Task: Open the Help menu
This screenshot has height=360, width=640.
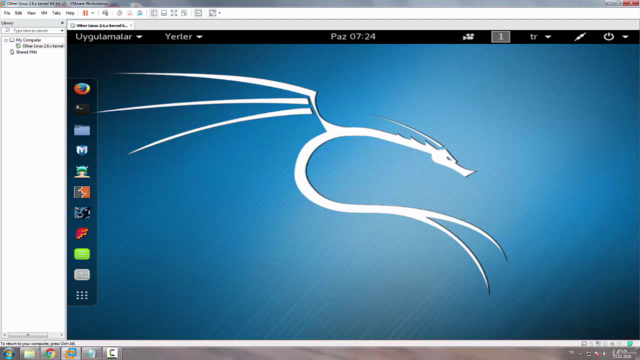Action: (70, 13)
